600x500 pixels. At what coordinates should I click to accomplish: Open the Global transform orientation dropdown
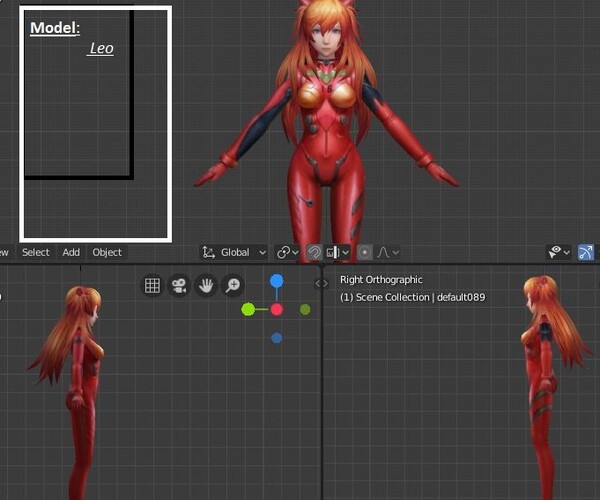click(x=234, y=252)
